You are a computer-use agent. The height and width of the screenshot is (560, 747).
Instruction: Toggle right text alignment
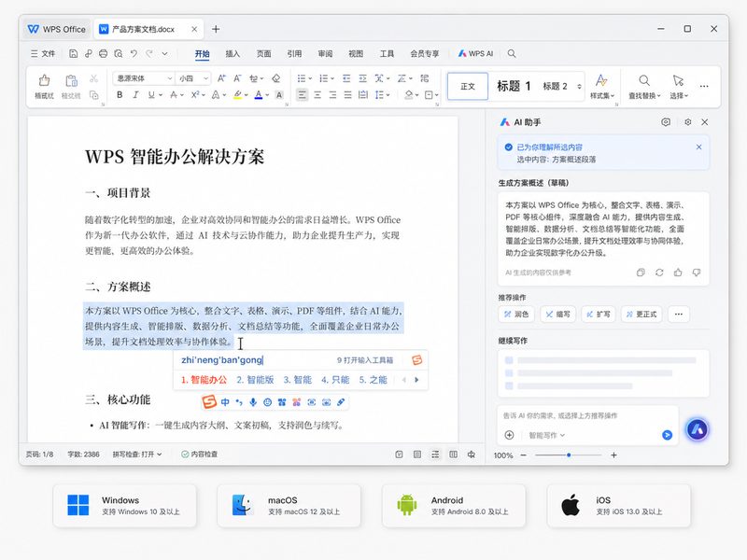pos(333,95)
